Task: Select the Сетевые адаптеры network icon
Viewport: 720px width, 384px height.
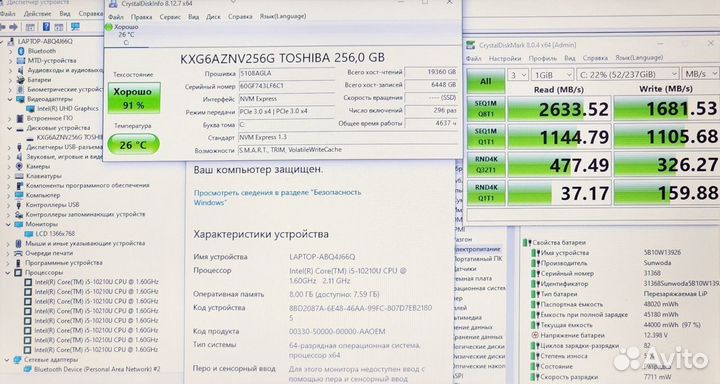Action: (x=17, y=360)
